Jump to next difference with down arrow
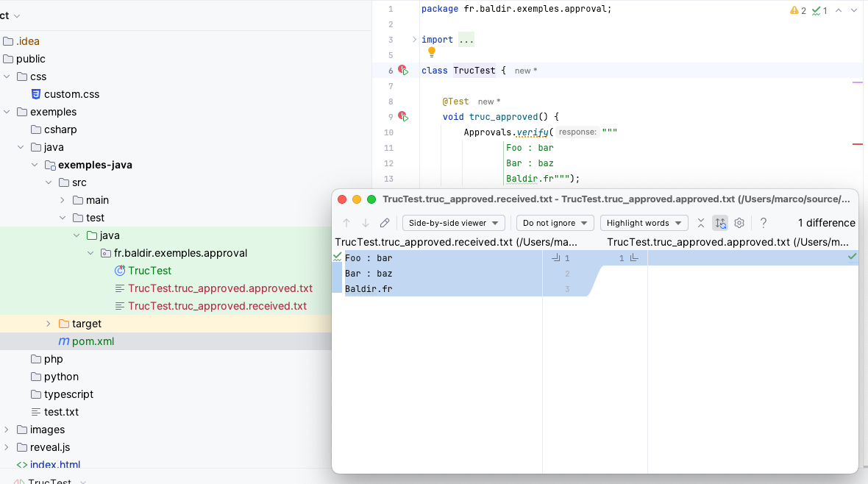Screen dimensions: 868x484 (364, 223)
